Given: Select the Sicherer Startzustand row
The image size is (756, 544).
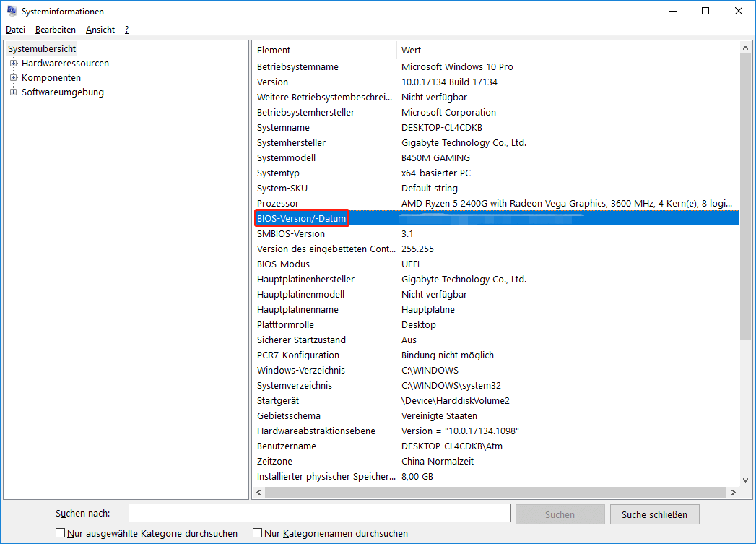Looking at the screenshot, I should click(496, 340).
